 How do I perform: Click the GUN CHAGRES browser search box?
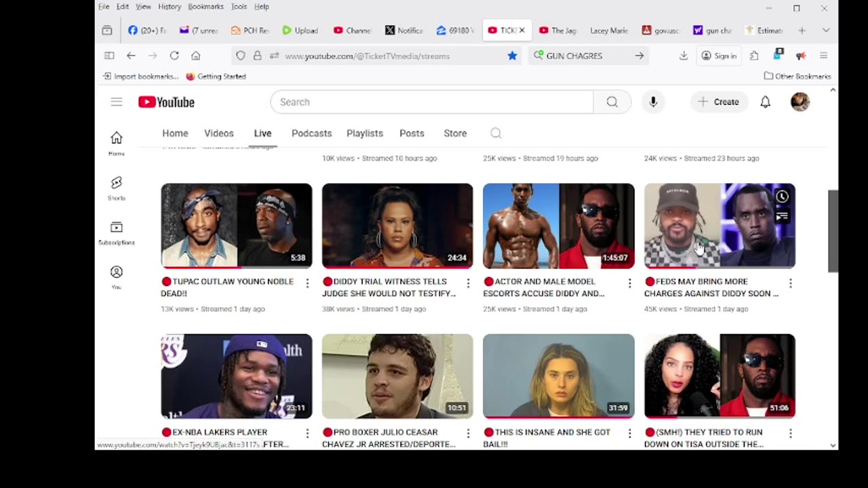point(589,56)
